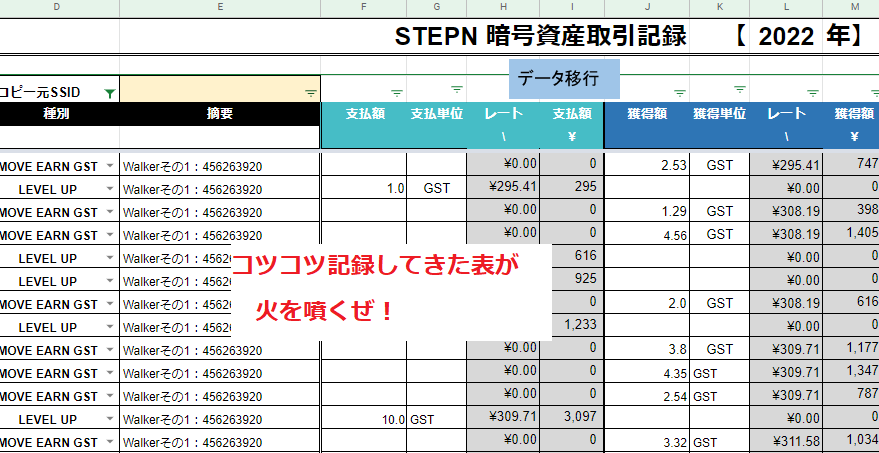Select the 295 payment yen cell

[572, 187]
